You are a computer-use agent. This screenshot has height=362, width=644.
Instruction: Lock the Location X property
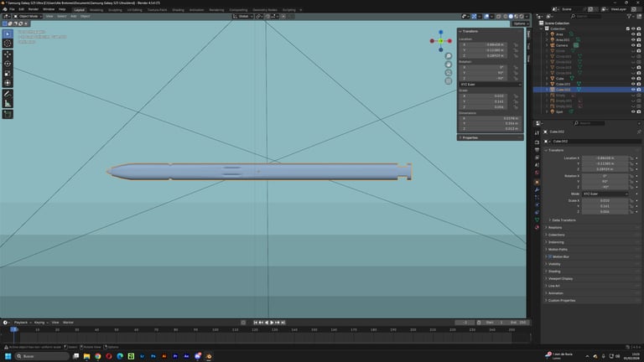631,158
